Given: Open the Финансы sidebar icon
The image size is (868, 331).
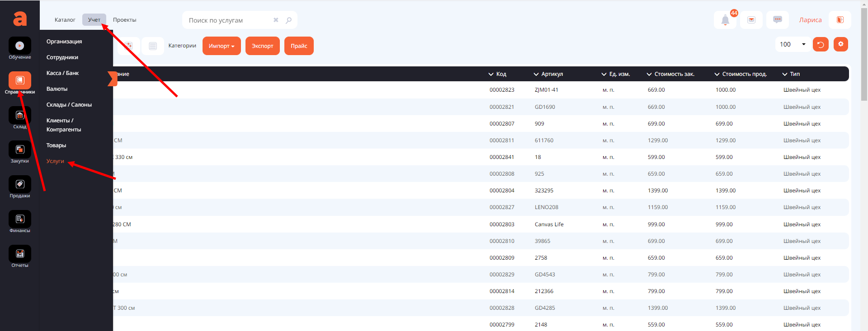Looking at the screenshot, I should click(x=20, y=219).
